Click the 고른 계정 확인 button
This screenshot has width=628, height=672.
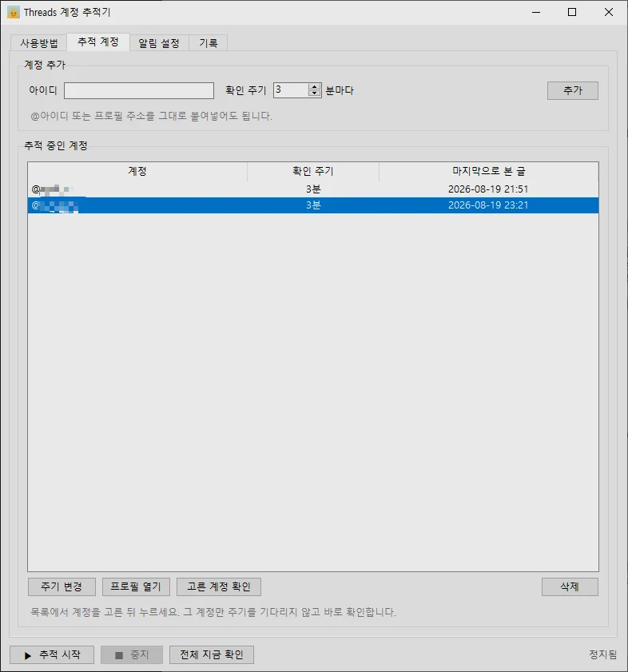[x=219, y=587]
